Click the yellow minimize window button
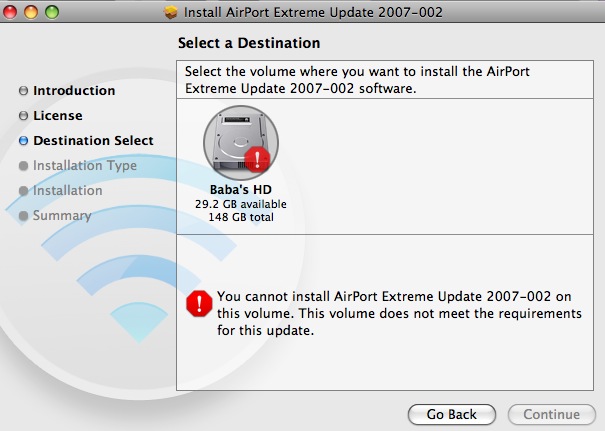Image resolution: width=605 pixels, height=431 pixels. (31, 12)
